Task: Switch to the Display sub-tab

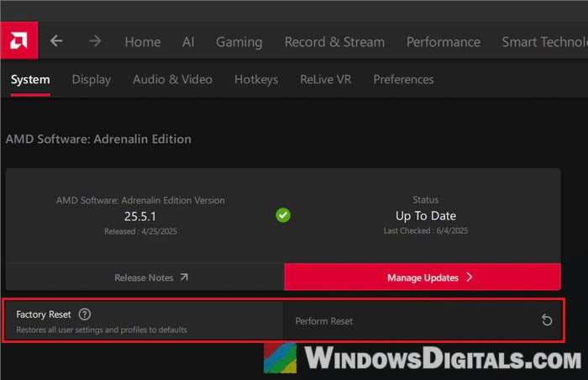Action: point(92,80)
